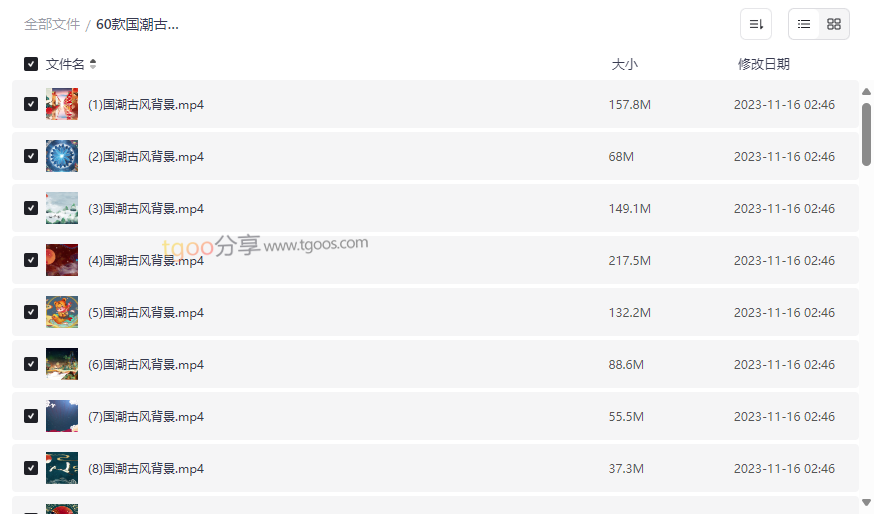Screen dimensions: 874x514
Task: Uncheck the checkbox for (6)国潮古风背景.mp4
Action: (x=31, y=364)
